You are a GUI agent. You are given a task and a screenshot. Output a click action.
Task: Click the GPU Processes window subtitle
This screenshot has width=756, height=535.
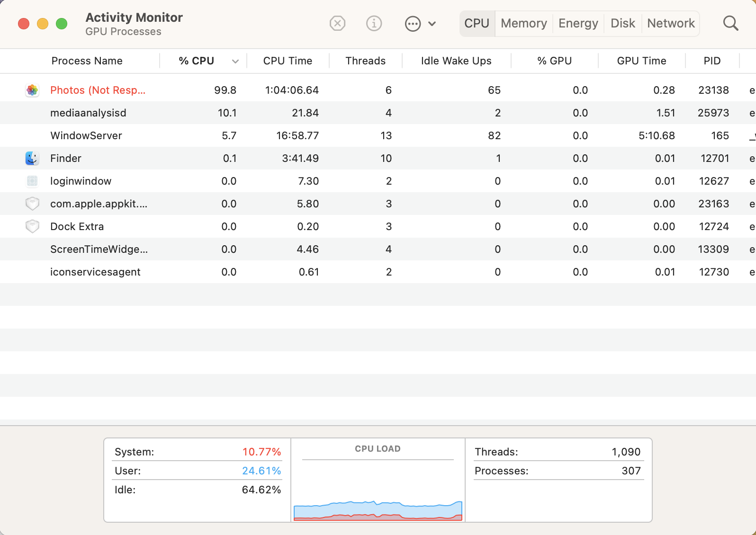pyautogui.click(x=123, y=31)
